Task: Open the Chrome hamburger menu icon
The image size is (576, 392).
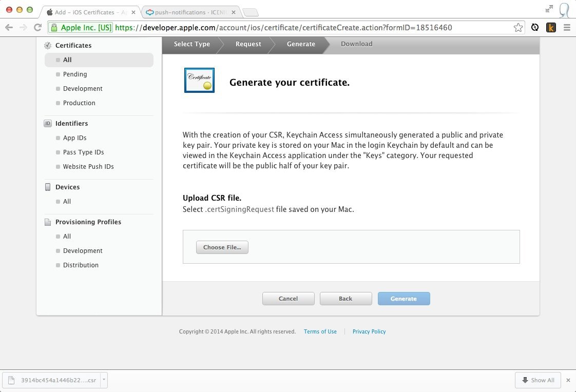Action: (567, 28)
